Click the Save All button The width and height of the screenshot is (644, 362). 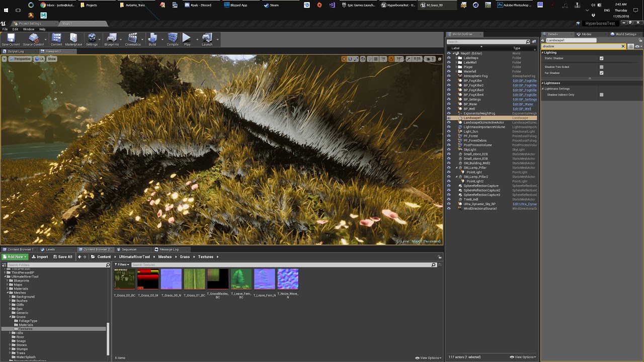(62, 257)
